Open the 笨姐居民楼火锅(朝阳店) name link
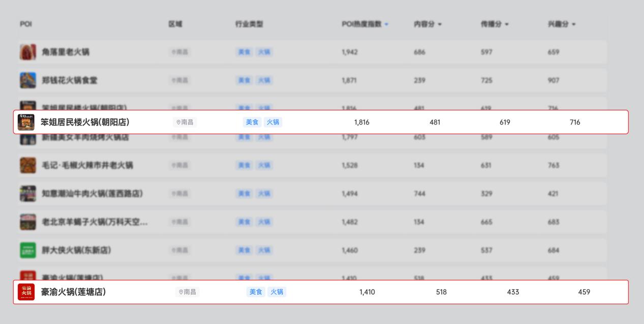 pyautogui.click(x=85, y=122)
